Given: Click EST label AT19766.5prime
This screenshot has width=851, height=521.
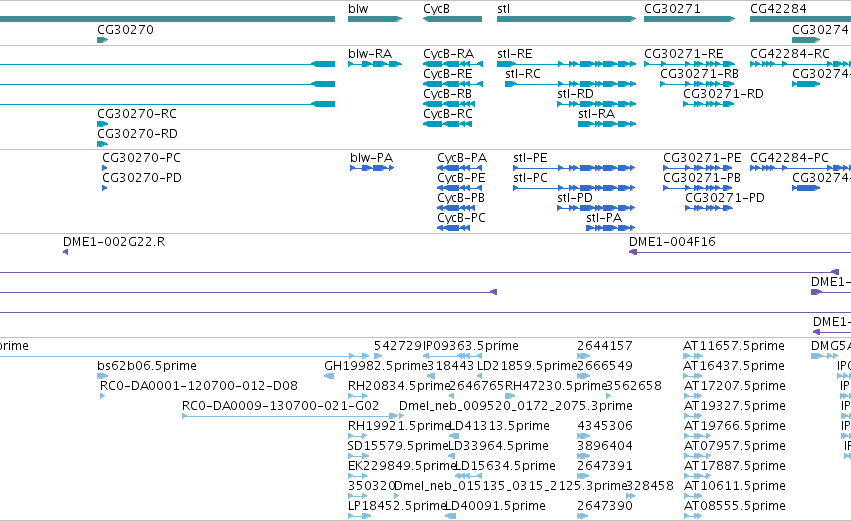Looking at the screenshot, I should (x=734, y=426).
